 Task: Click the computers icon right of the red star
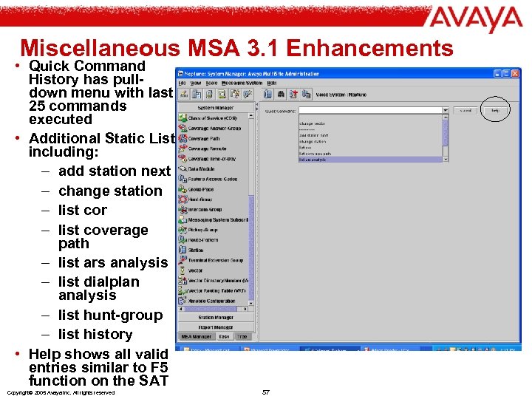click(307, 95)
